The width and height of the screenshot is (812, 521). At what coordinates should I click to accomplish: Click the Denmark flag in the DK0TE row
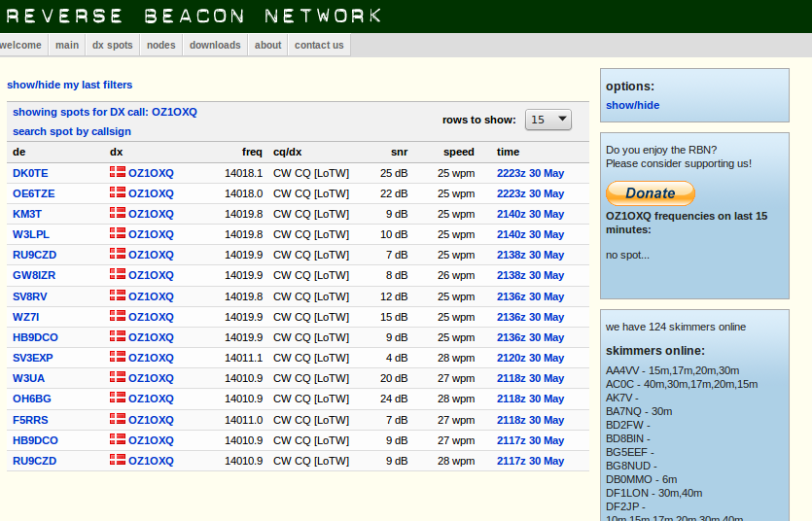[118, 172]
